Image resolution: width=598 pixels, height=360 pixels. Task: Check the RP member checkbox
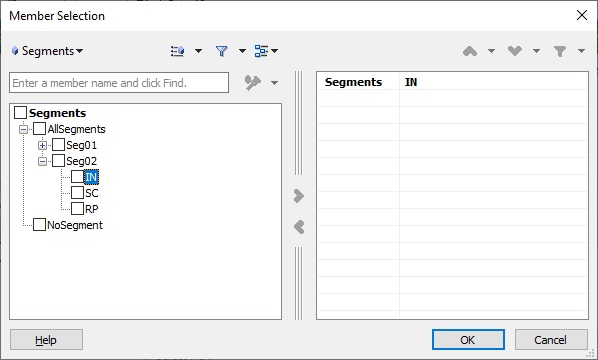pos(77,209)
